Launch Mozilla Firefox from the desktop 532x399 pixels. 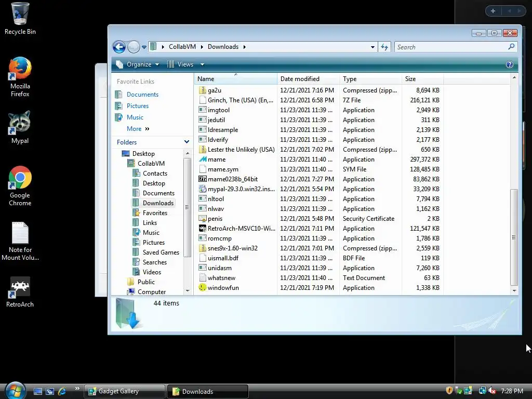point(20,77)
